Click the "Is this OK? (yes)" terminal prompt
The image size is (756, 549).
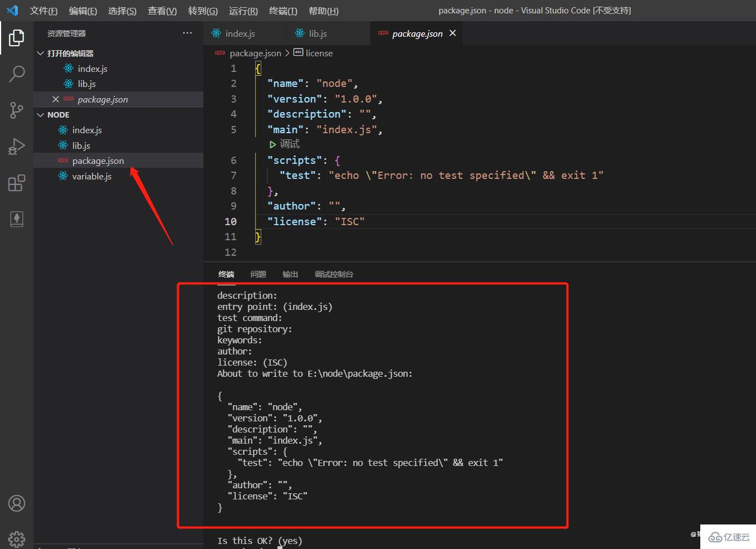click(260, 541)
